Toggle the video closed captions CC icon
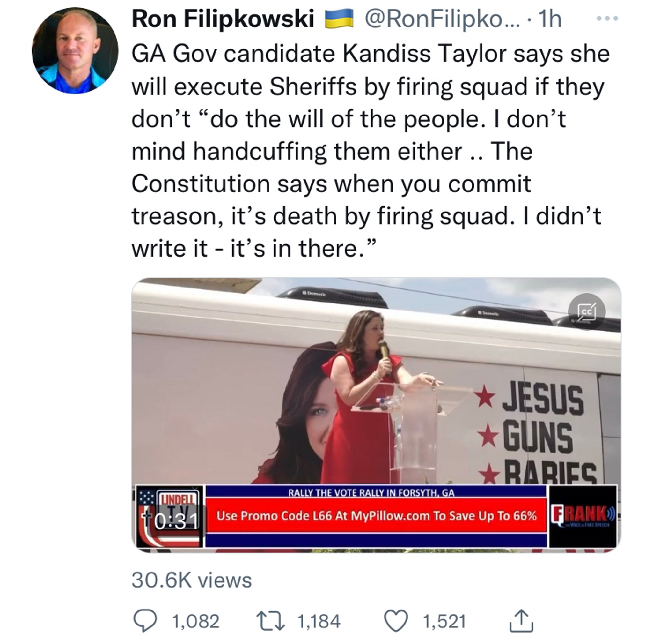Viewport: 653px width, 644px height. pos(587,311)
